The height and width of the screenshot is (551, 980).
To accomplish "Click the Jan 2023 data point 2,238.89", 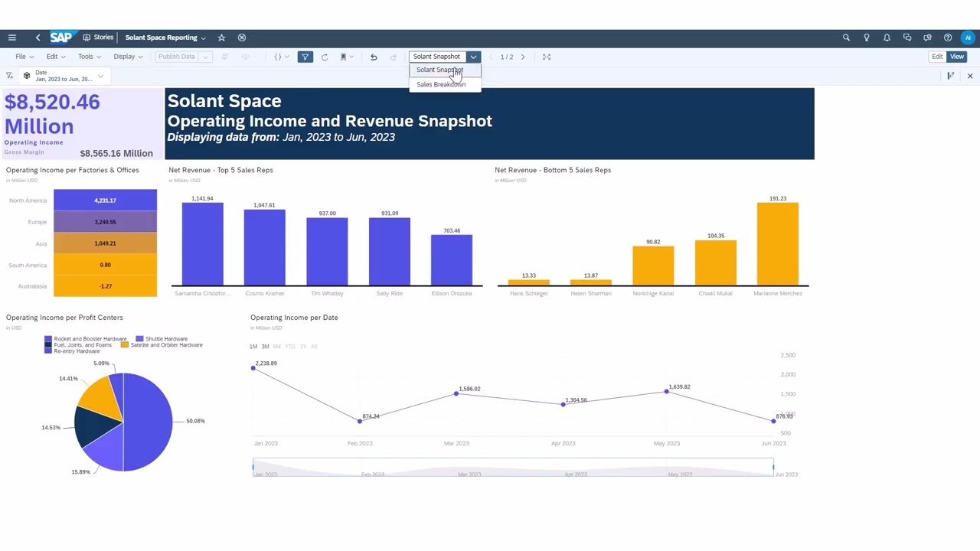I will pyautogui.click(x=253, y=368).
